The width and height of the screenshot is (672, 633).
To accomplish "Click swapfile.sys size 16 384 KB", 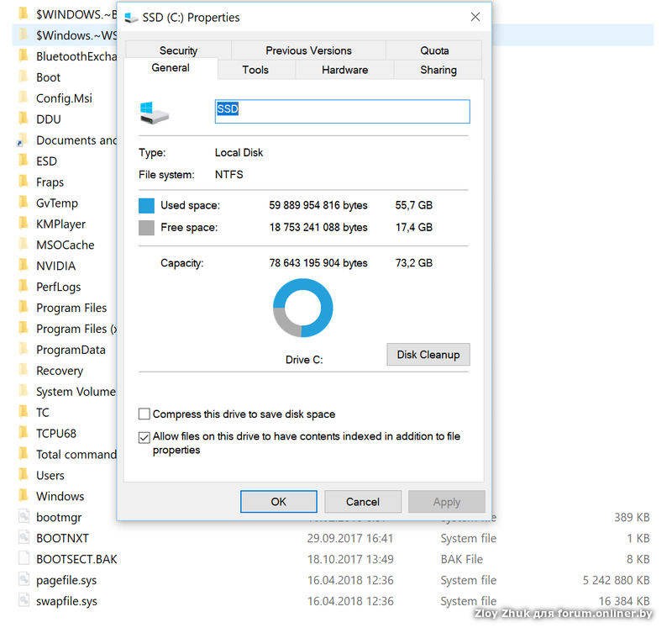I will pos(624,601).
